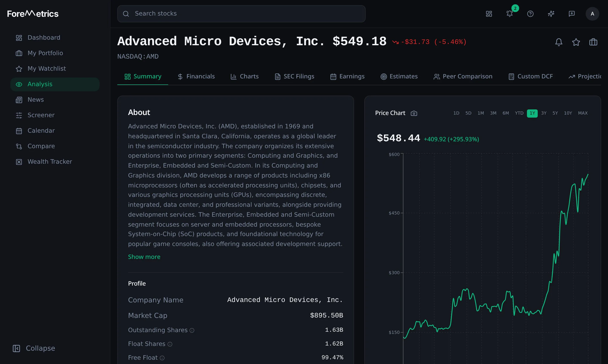Open the SEC Filings tab
Screen dimensions: 608x364
[x=294, y=76]
